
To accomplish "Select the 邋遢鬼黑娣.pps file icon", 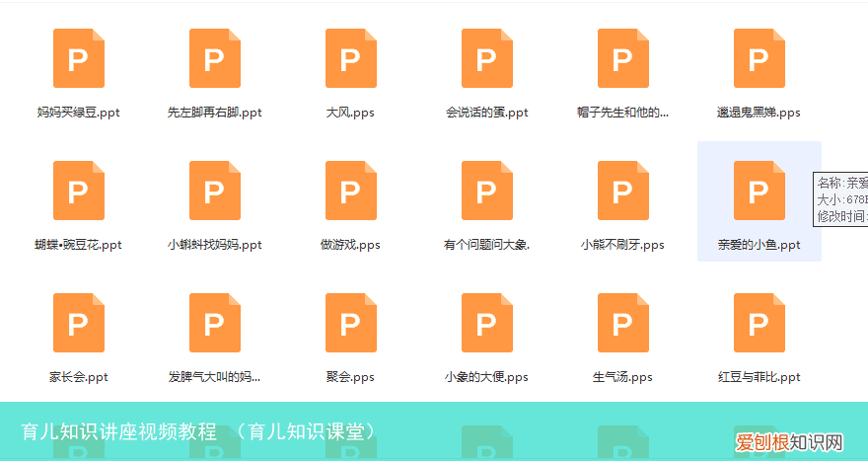I will [x=759, y=58].
